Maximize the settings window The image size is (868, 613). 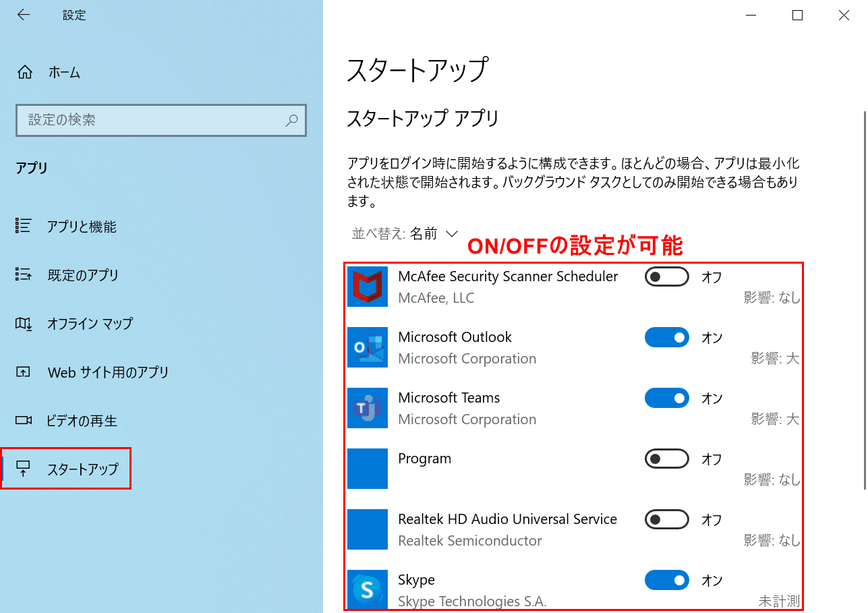click(797, 15)
